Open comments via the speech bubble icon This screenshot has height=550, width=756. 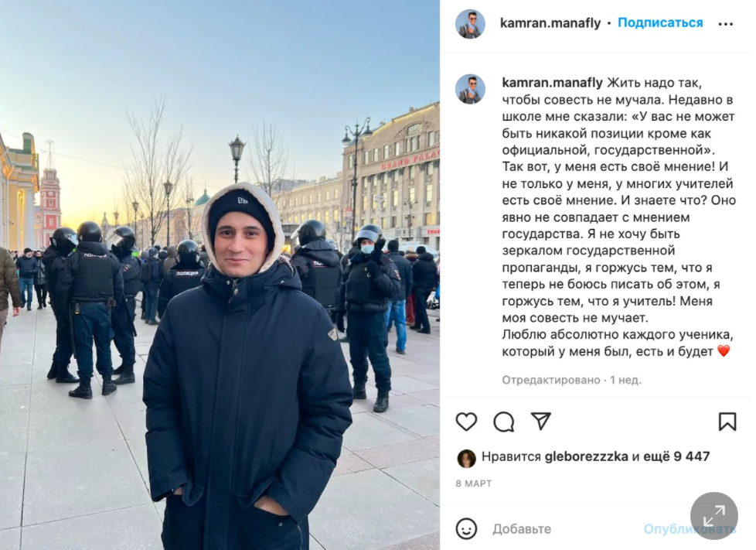point(504,422)
